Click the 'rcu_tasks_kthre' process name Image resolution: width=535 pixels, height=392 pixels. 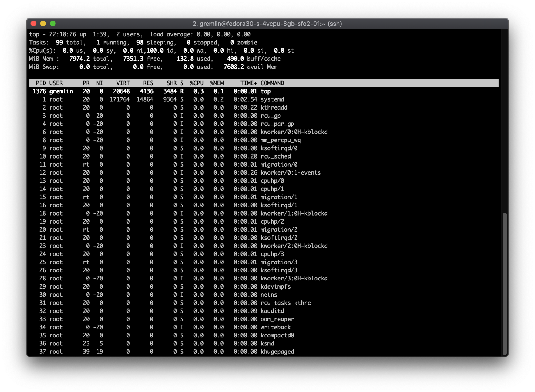(x=286, y=303)
